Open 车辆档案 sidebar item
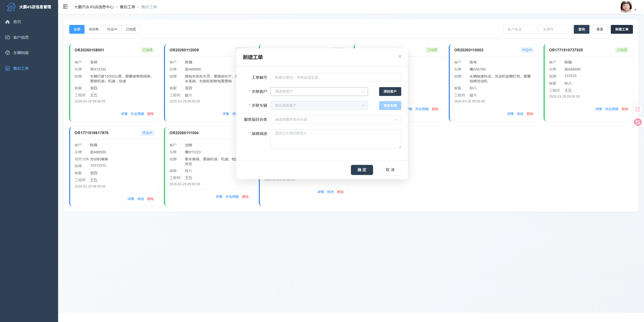Image resolution: width=644 pixels, height=322 pixels. point(21,53)
